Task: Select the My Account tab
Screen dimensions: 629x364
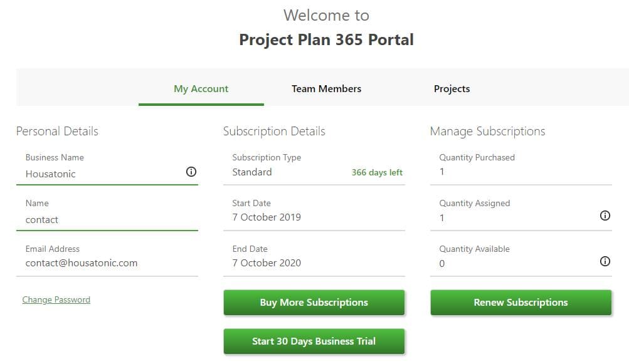Action: pyautogui.click(x=201, y=88)
